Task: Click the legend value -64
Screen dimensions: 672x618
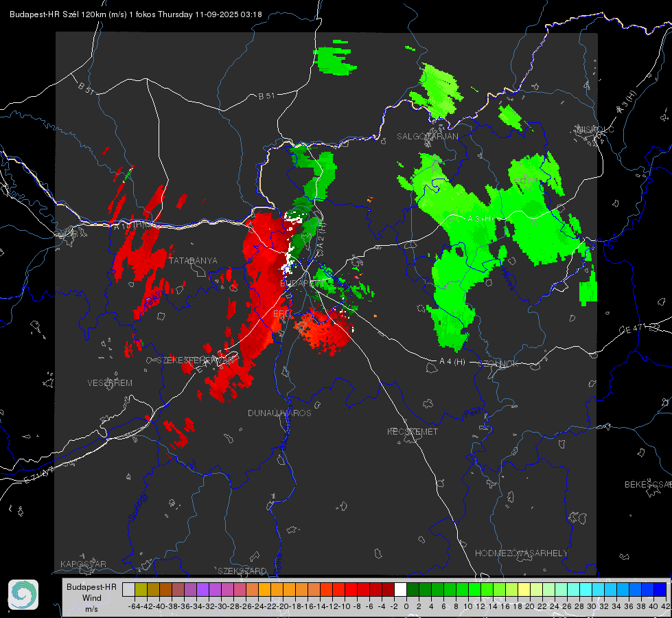Action: pyautogui.click(x=134, y=606)
